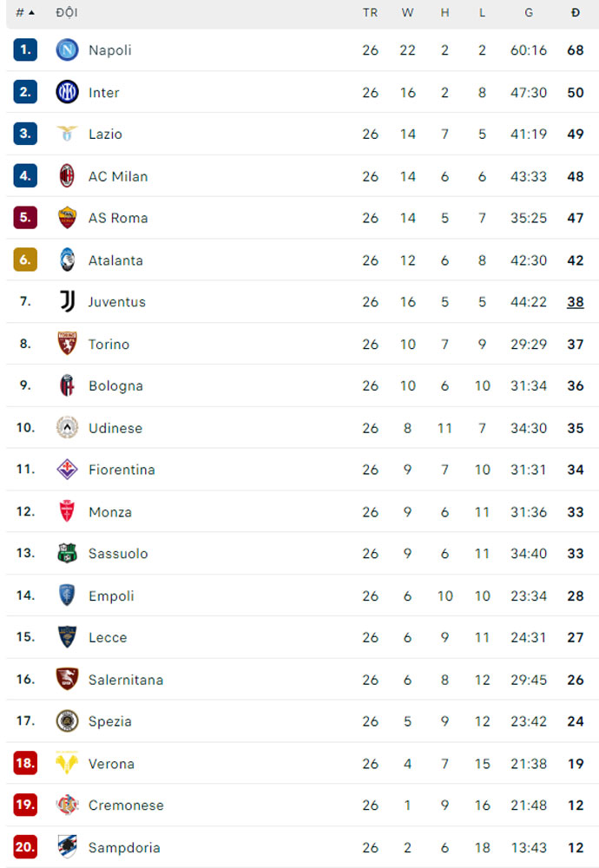
Task: Open the Salernitana team page link
Action: [x=126, y=680]
